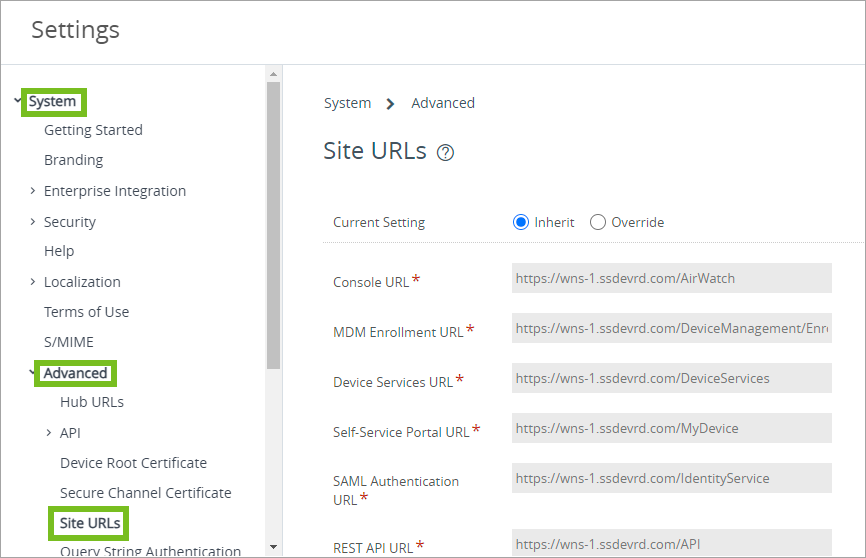Expand the Localization tree node

33,282
